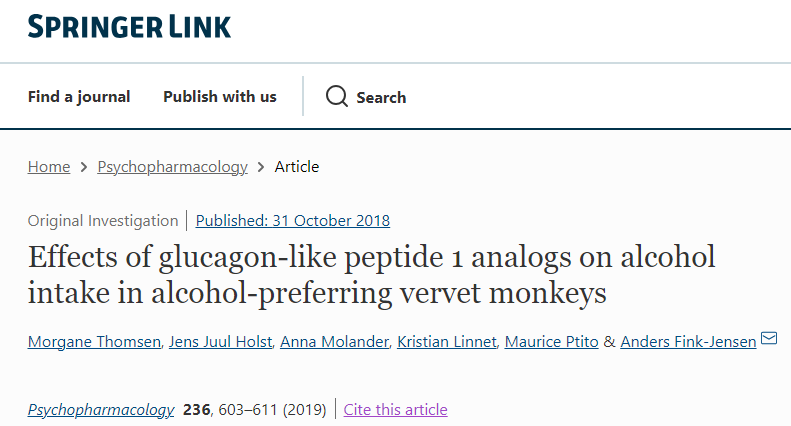Viewport: 791px width, 426px height.
Task: Click the email envelope icon after Anders Fink-Jensen
Action: 769,339
